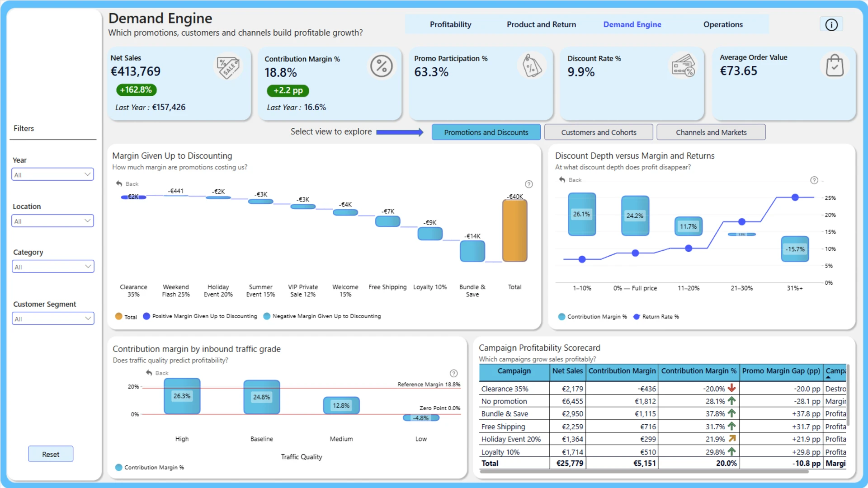Click orange diagonal arrow in Holiday Event 20% row
868x488 pixels.
[732, 438]
